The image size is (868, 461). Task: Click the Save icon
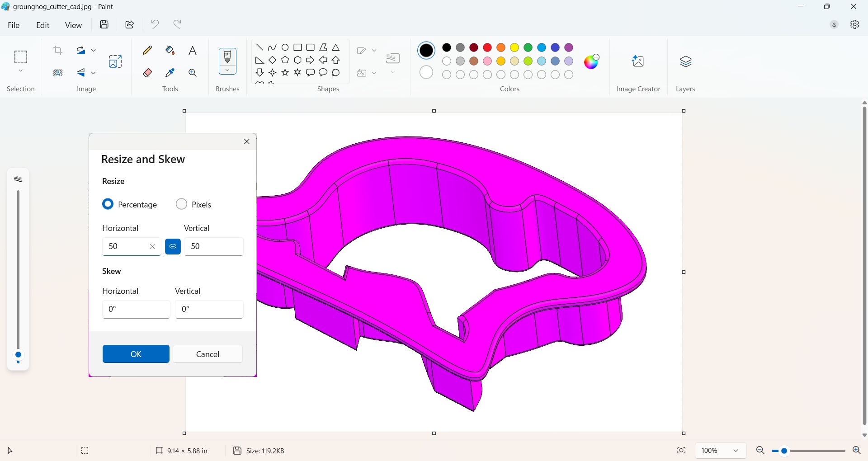(x=104, y=25)
